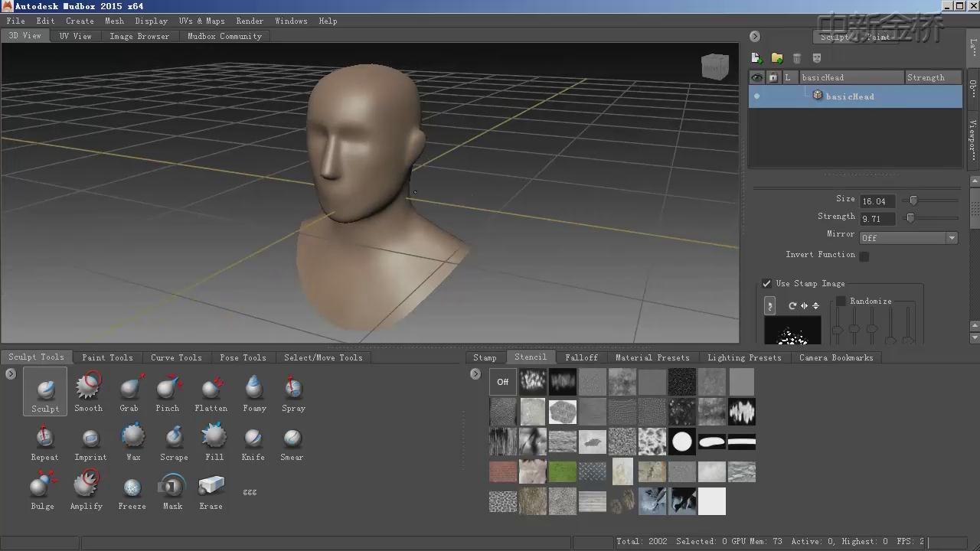This screenshot has height=551, width=980.
Task: Select the Fill tool
Action: tap(214, 442)
